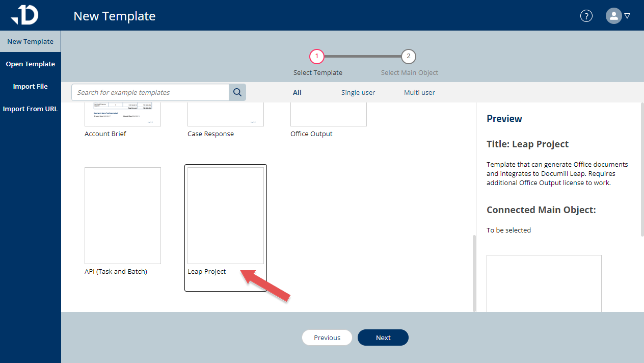
Task: Open the user account avatar icon
Action: 613,16
